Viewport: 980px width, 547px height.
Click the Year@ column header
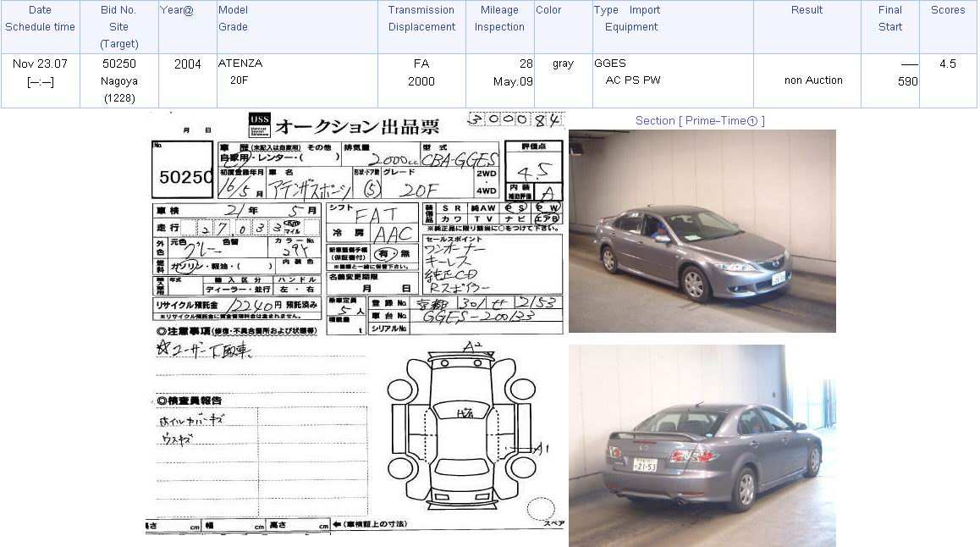[188, 27]
